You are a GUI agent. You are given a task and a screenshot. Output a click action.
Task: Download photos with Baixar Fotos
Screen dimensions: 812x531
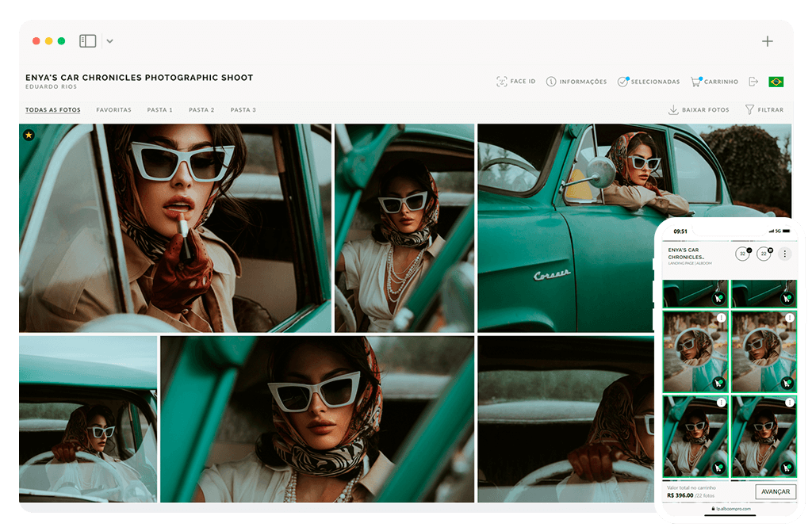699,110
